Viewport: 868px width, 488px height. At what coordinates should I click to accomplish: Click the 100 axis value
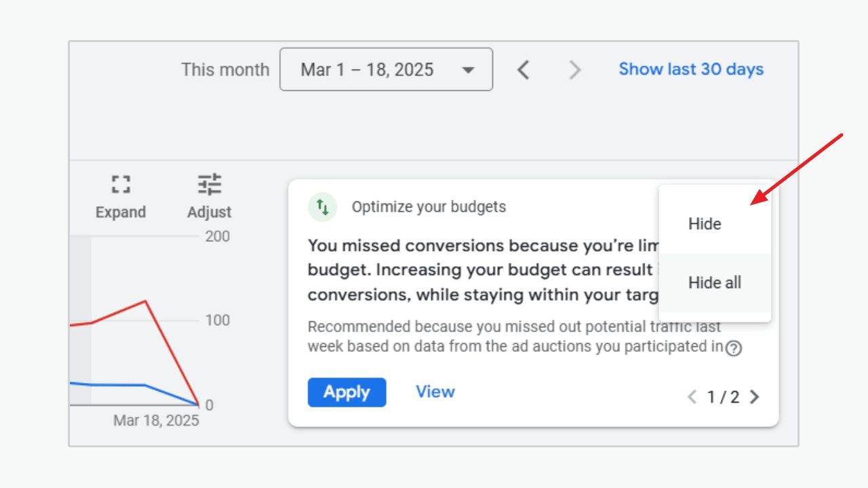(x=217, y=320)
